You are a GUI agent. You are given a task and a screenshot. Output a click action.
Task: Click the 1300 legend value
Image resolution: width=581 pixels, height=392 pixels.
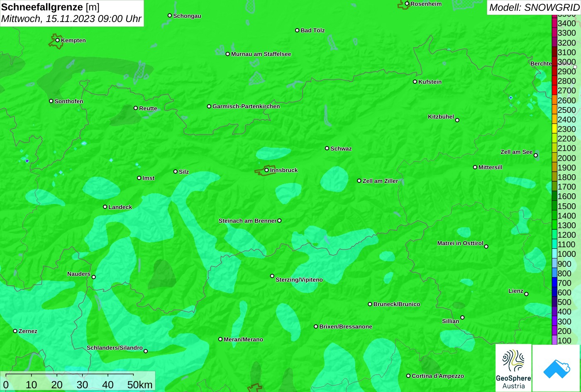click(x=566, y=225)
